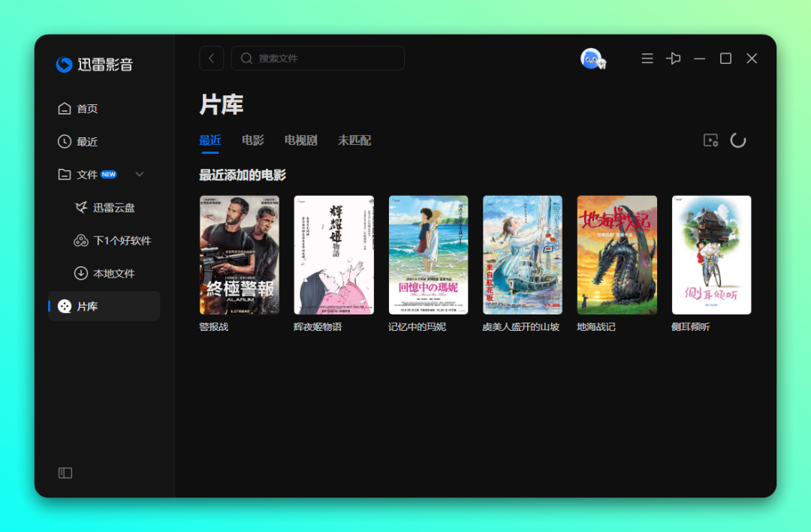This screenshot has height=532, width=811.
Task: Pin the window on top
Action: click(674, 59)
